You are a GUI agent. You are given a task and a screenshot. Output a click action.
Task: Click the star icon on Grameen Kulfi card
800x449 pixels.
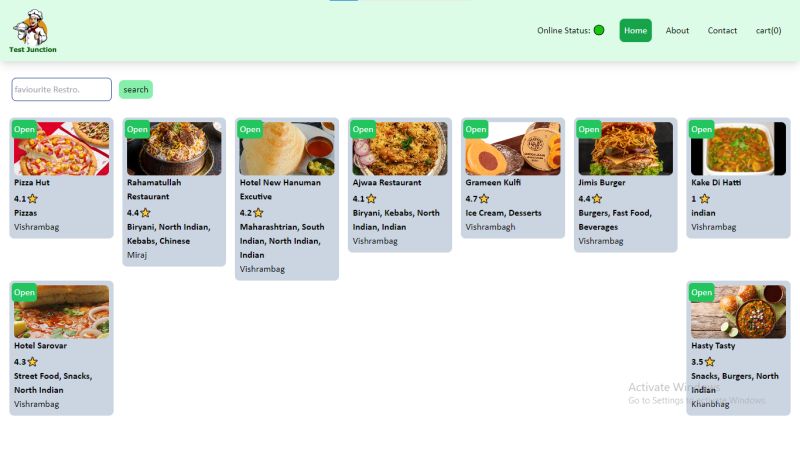tap(484, 198)
